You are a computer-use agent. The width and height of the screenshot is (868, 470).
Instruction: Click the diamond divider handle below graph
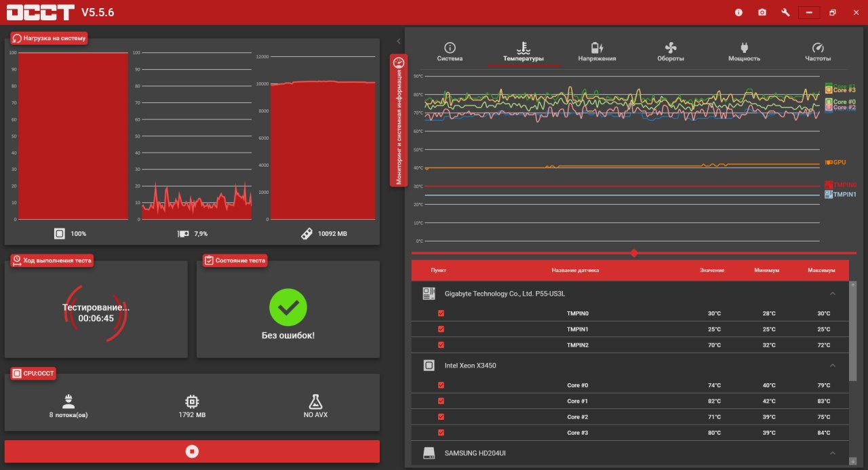pos(634,253)
